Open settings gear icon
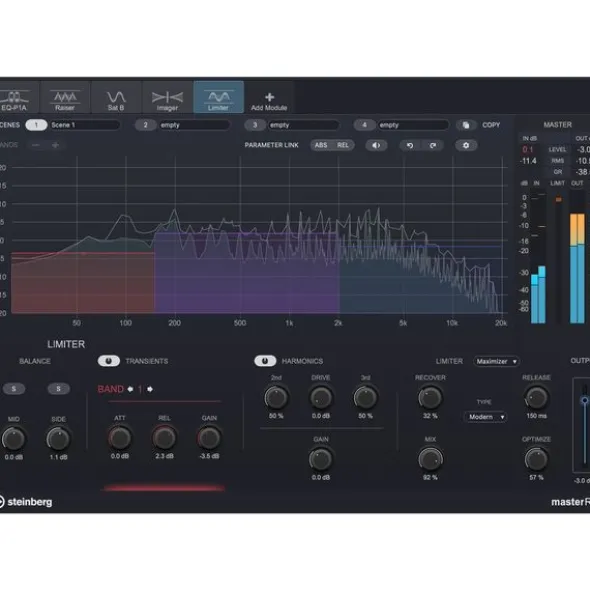 click(x=466, y=145)
